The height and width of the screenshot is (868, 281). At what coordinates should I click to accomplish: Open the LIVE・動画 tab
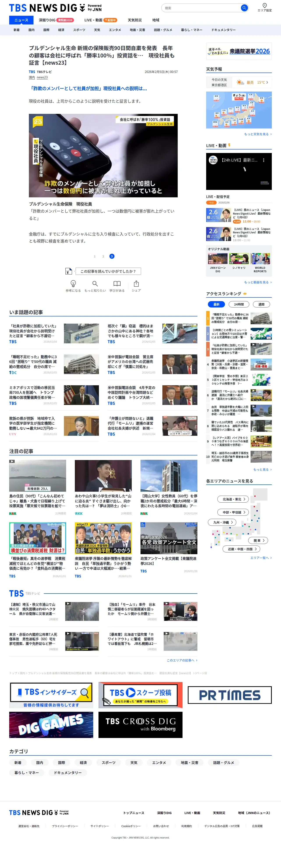tap(100, 20)
